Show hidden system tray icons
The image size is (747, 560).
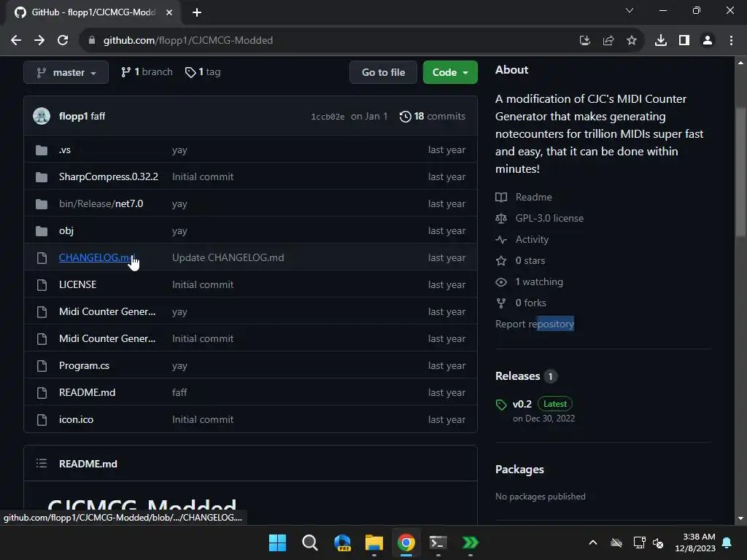[593, 542]
